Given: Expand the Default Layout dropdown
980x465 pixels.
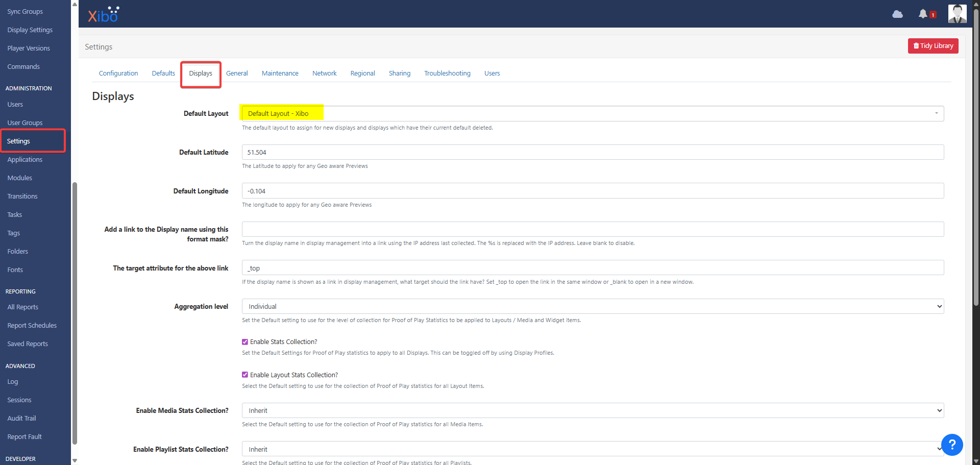Looking at the screenshot, I should pos(593,113).
